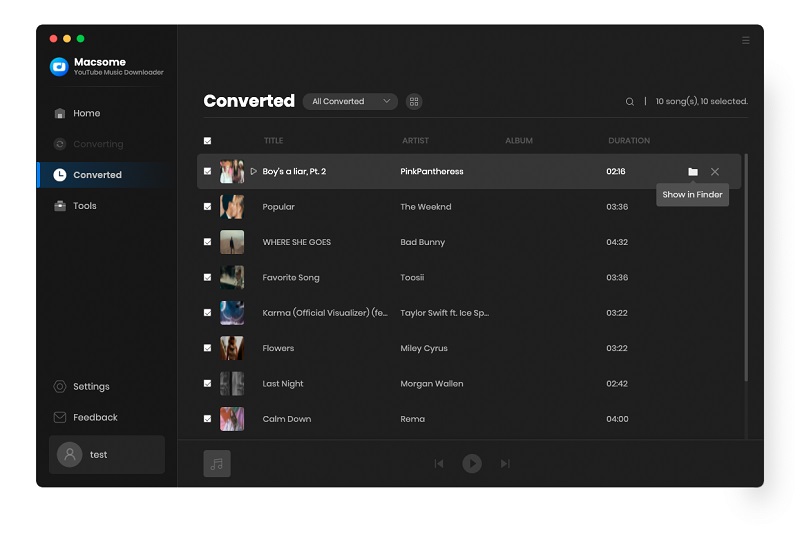Click the 10 song(s), 10 selected status
The height and width of the screenshot is (535, 800).
[x=702, y=101]
